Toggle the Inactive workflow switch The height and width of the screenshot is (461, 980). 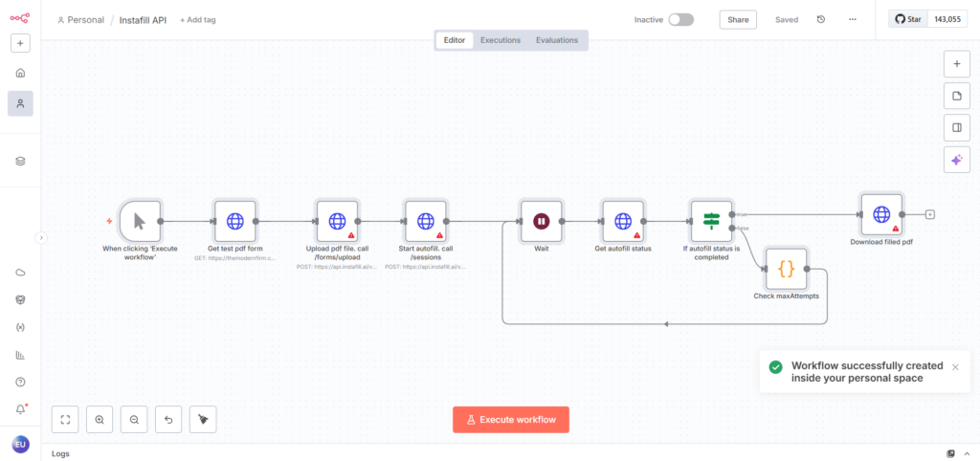(680, 19)
